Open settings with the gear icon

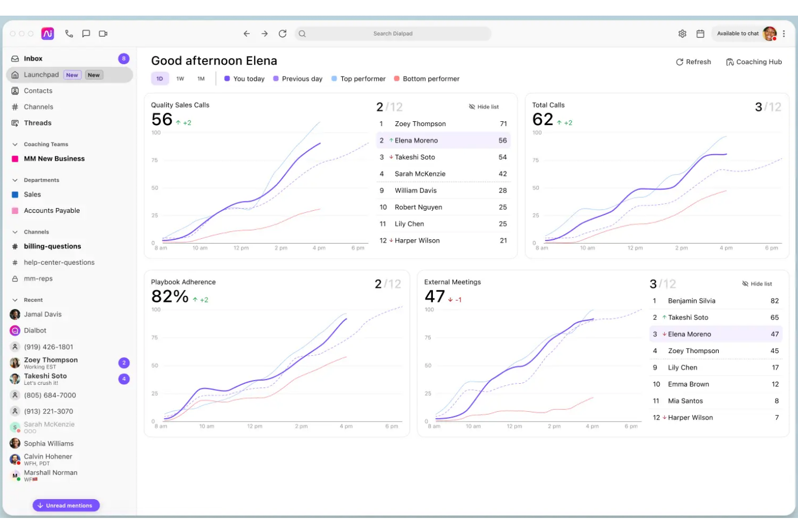point(682,33)
